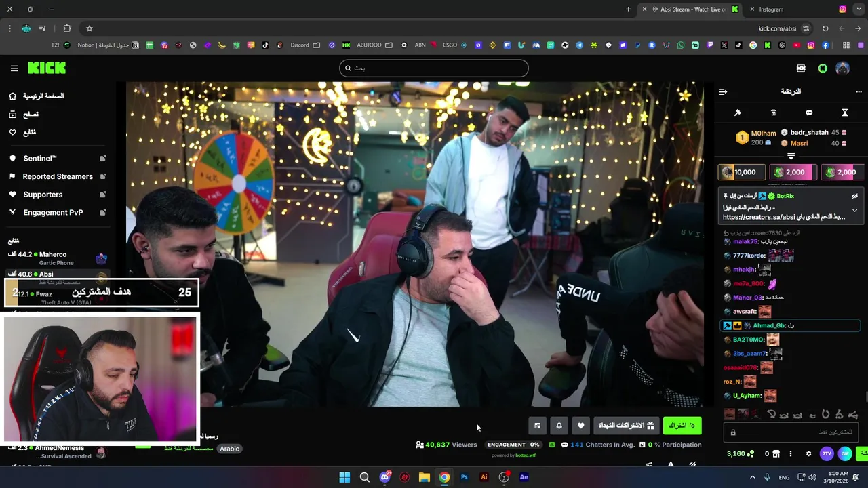Open the GIF picker in chat

click(845, 454)
